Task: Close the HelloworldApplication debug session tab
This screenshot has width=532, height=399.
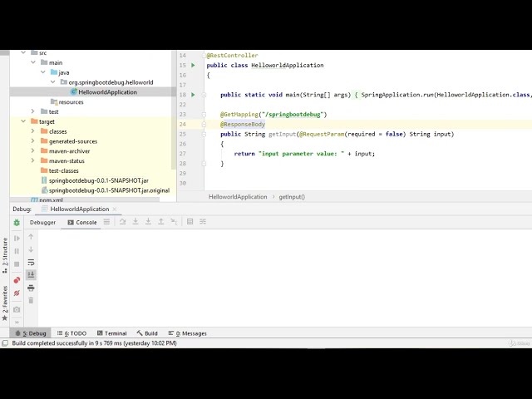Action: 115,209
